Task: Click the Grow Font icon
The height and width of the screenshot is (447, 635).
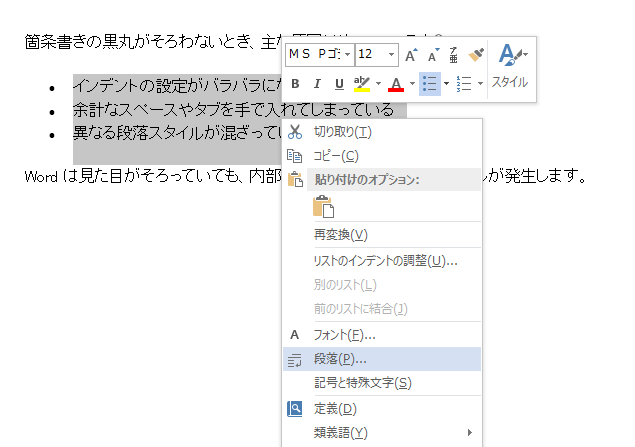Action: click(x=411, y=55)
